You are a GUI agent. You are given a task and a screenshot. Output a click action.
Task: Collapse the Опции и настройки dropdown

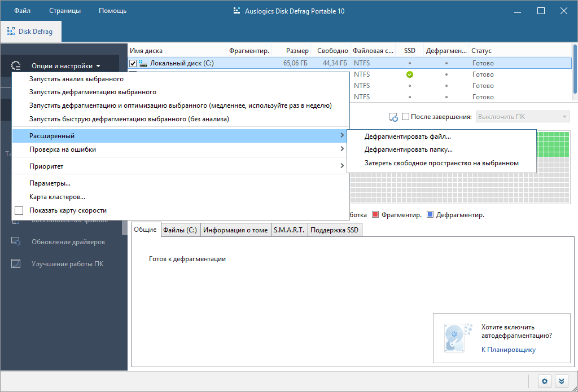pyautogui.click(x=98, y=67)
